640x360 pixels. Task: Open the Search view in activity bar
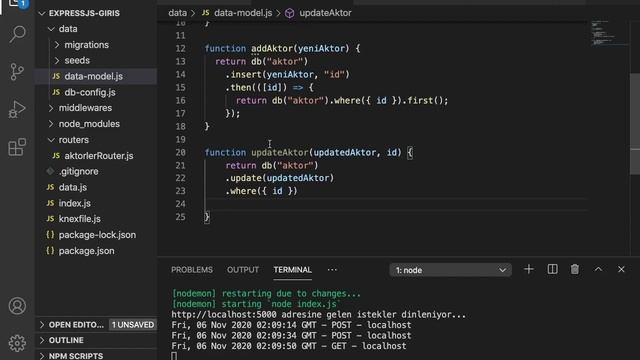coord(17,34)
